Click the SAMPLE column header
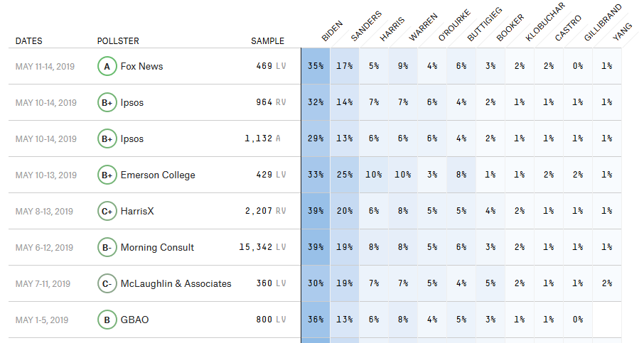Image resolution: width=644 pixels, height=343 pixels. point(267,41)
